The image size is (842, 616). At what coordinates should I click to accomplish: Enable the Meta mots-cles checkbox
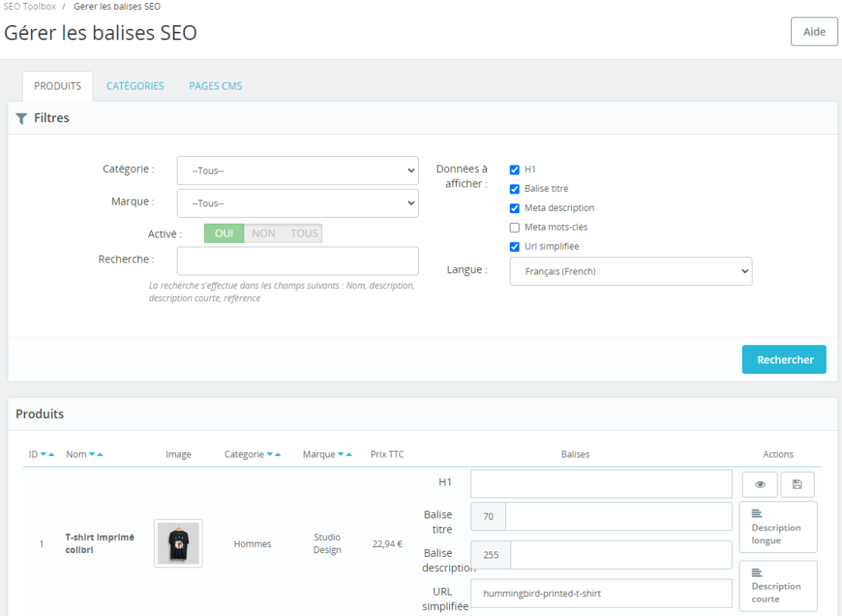point(514,227)
